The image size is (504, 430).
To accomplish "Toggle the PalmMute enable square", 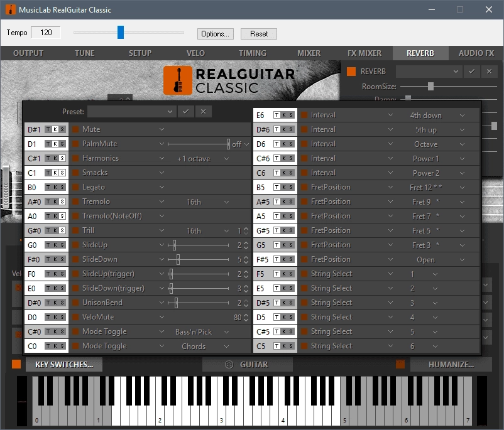I will (x=75, y=144).
